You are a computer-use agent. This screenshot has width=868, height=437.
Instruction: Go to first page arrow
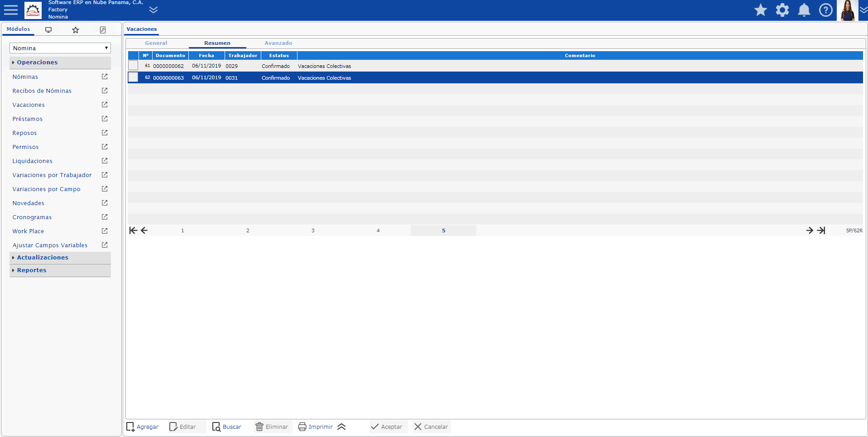coord(133,231)
